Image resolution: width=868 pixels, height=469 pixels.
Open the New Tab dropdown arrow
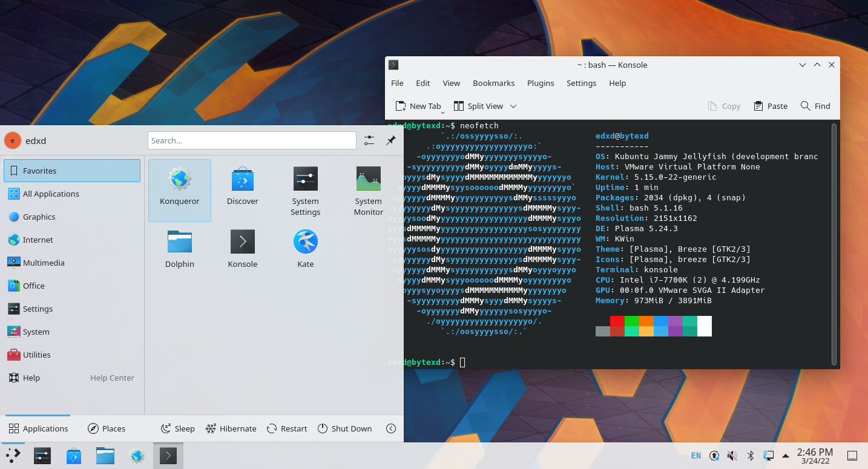tap(442, 111)
